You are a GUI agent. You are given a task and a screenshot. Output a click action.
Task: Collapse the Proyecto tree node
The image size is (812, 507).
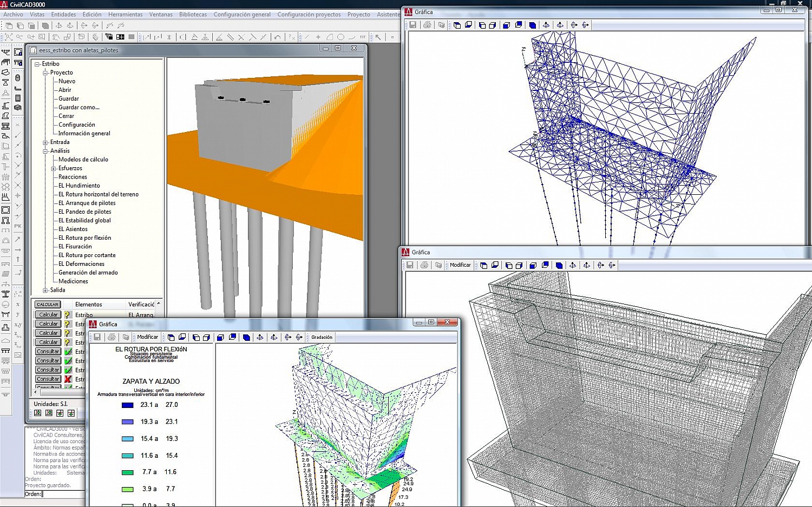pyautogui.click(x=45, y=73)
